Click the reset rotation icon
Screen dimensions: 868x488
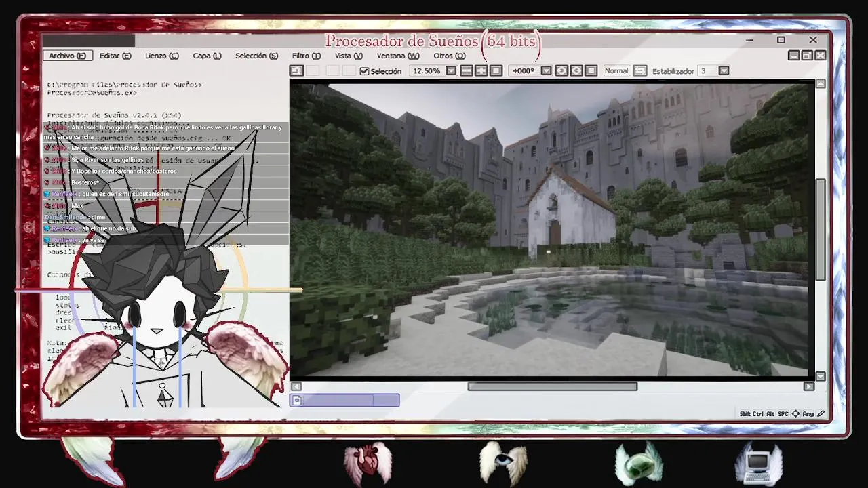[591, 70]
